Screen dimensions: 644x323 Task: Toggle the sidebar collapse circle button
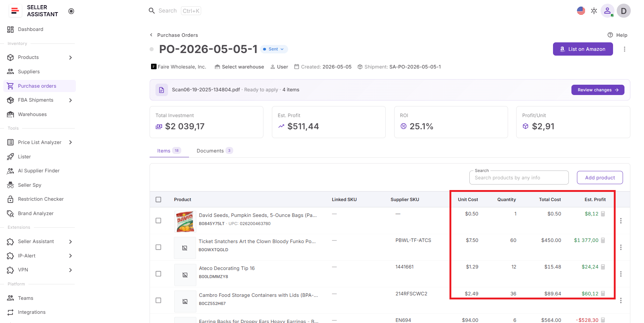click(x=71, y=11)
